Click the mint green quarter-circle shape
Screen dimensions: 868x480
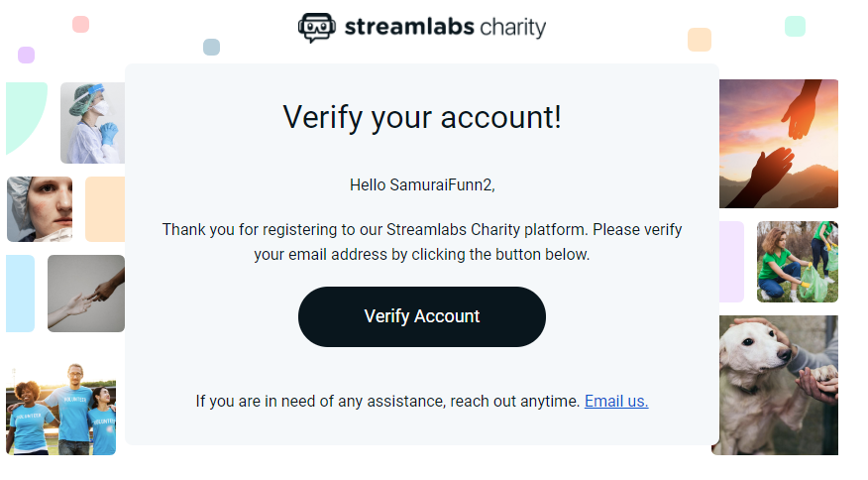click(x=24, y=114)
